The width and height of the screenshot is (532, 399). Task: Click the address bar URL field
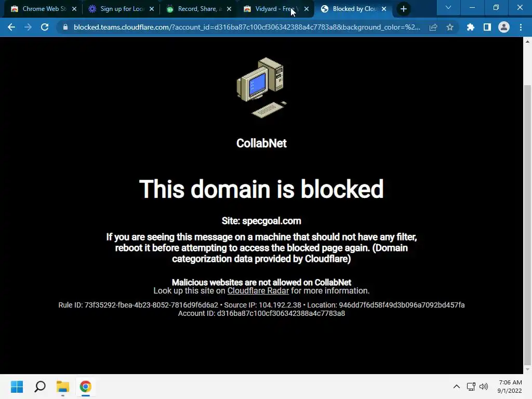pos(247,27)
